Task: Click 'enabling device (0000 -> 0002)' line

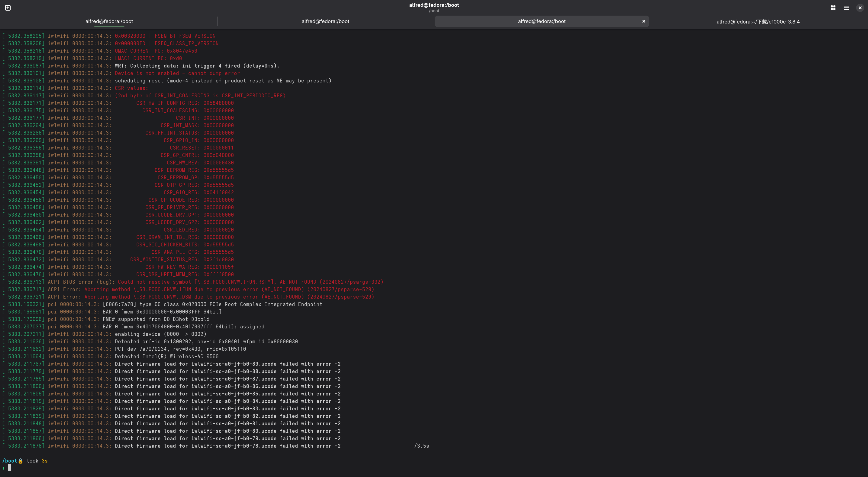Action: (x=160, y=334)
